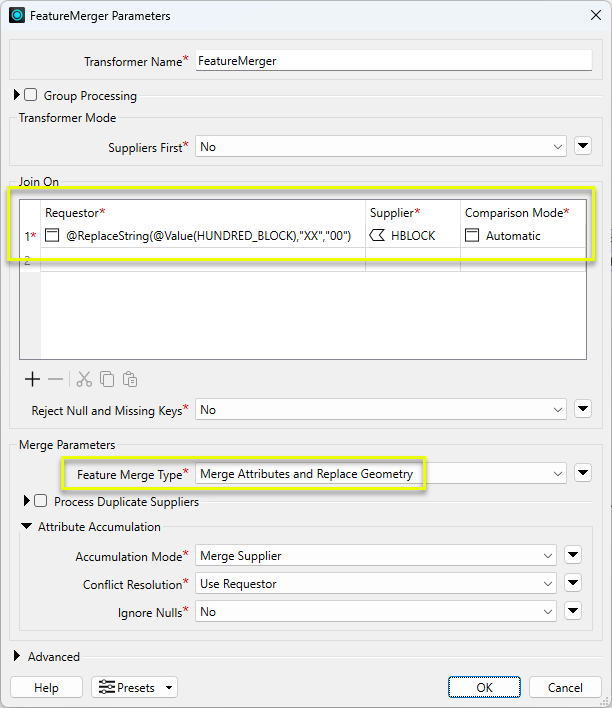Open the Accumulation Mode dropdown
This screenshot has height=708, width=612.
click(375, 556)
